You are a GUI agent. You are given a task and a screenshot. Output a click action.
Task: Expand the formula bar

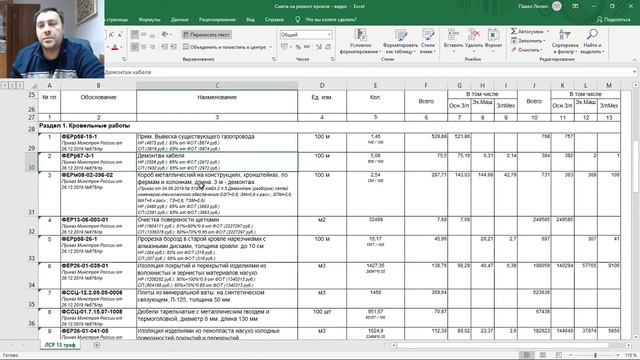[x=635, y=72]
